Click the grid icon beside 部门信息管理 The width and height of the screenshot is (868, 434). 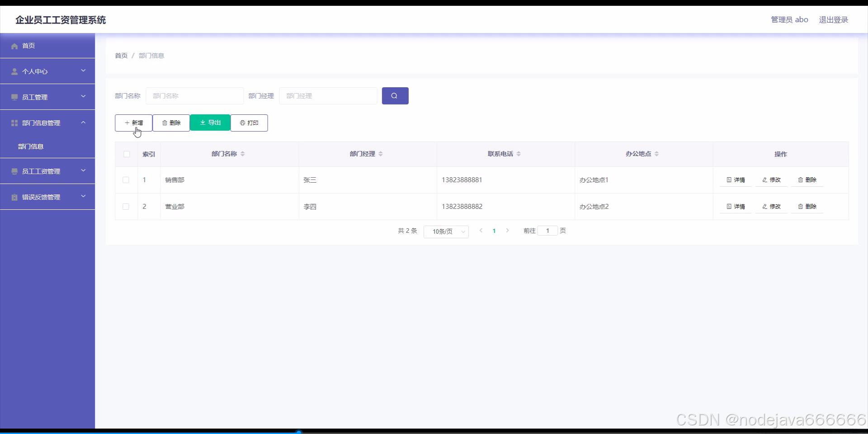pyautogui.click(x=14, y=123)
